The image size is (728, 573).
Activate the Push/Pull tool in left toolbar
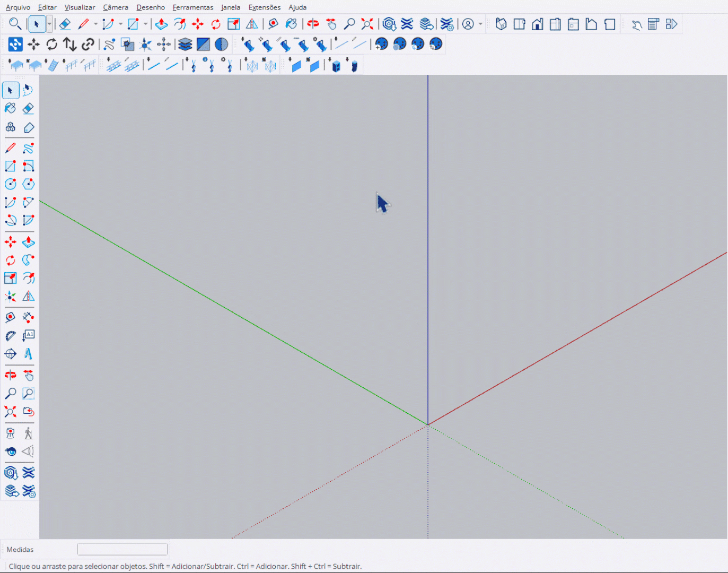29,242
